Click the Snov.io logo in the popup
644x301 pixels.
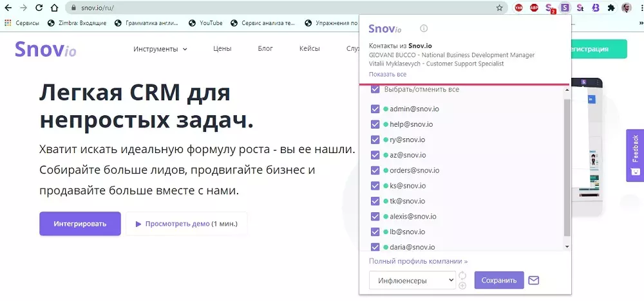[x=385, y=29]
